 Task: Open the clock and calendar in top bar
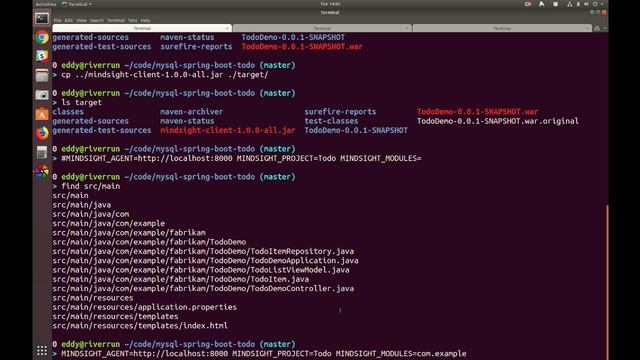pyautogui.click(x=330, y=4)
